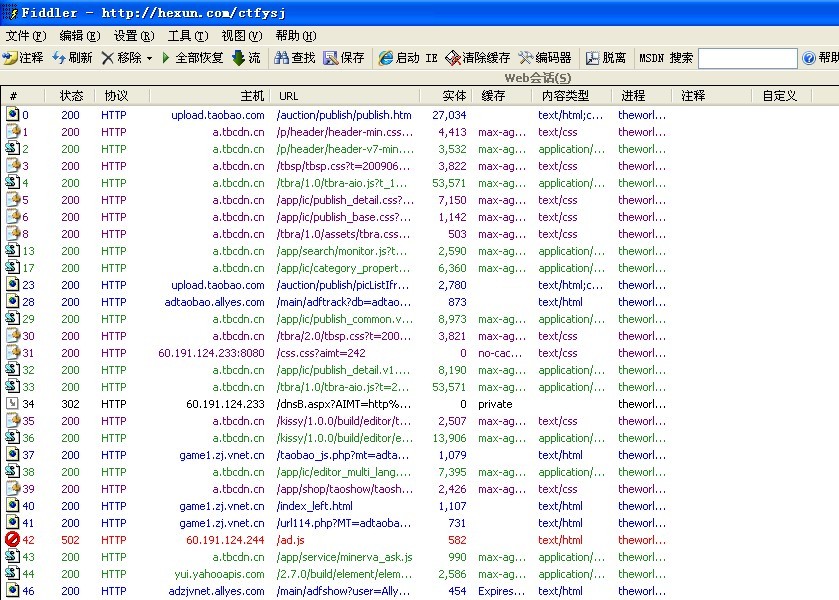Click the 保存 (save) toolbar icon
Image resolution: width=839 pixels, height=600 pixels.
pos(331,58)
